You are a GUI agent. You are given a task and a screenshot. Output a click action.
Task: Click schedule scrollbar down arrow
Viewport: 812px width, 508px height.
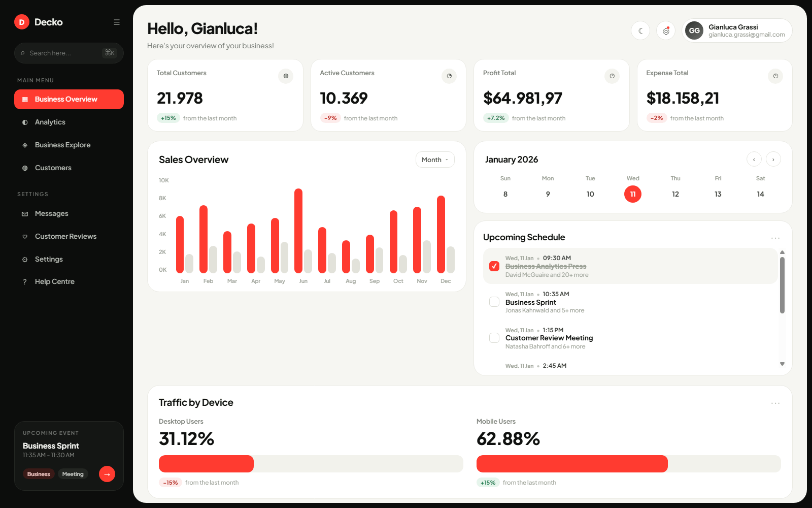tap(782, 364)
